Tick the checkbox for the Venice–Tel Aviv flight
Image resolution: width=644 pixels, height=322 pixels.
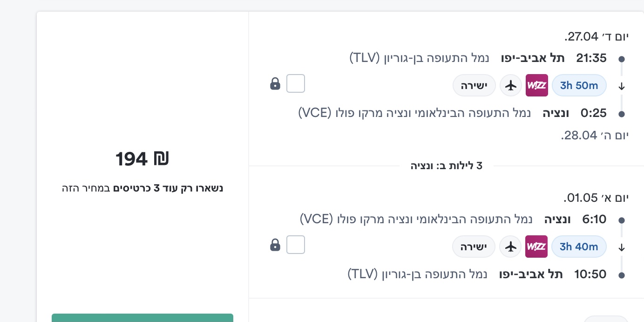tap(295, 245)
